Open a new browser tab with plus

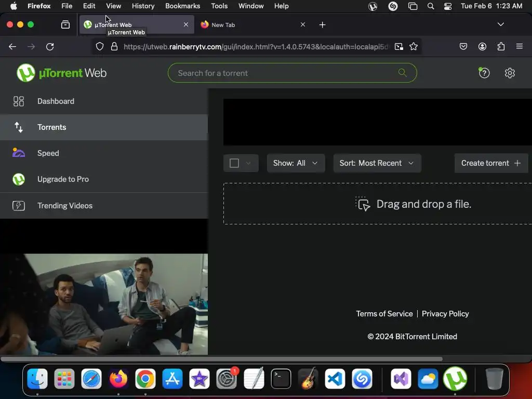click(x=322, y=25)
